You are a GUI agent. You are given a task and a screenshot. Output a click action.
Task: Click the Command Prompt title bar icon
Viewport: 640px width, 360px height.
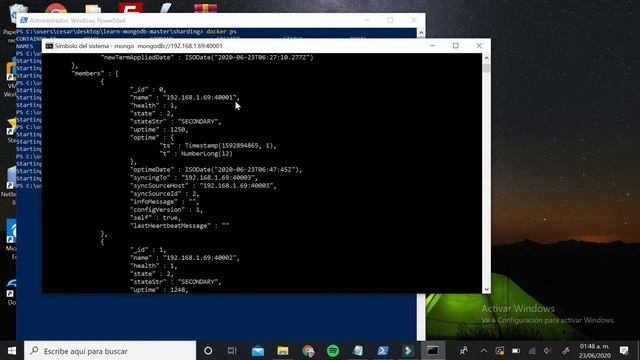(49, 46)
